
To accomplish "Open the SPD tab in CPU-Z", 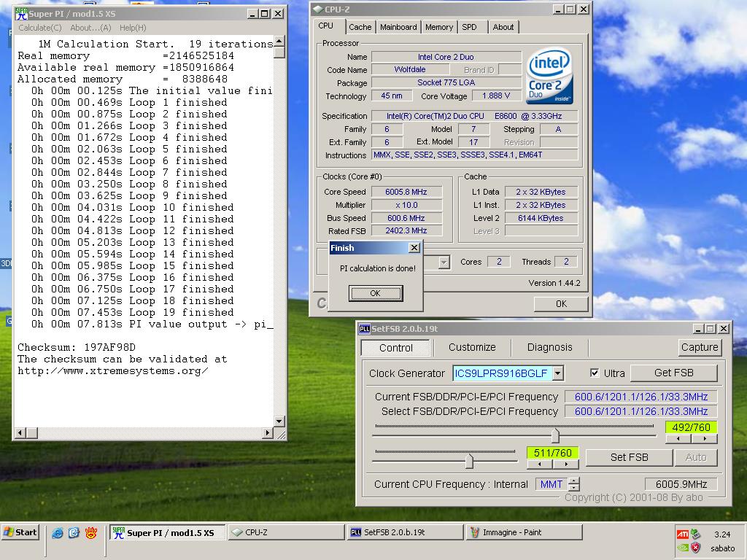I will 469,27.
